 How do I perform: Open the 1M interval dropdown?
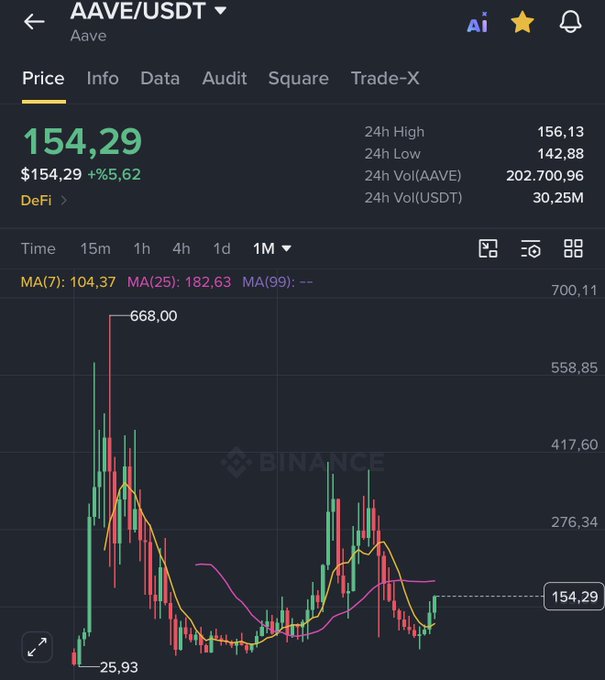[272, 249]
